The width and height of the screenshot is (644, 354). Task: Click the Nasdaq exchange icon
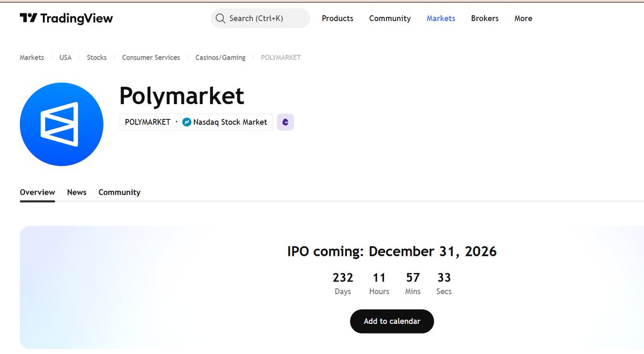coord(187,122)
